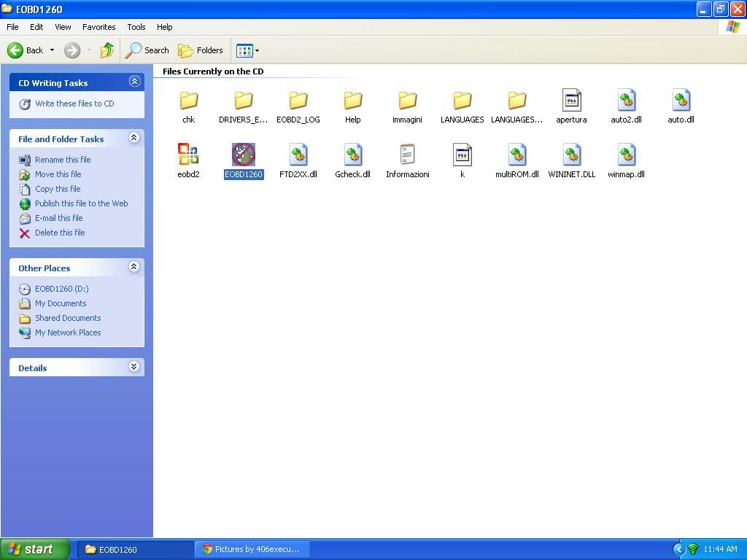
Task: Select the auto.dll file
Action: point(681,100)
